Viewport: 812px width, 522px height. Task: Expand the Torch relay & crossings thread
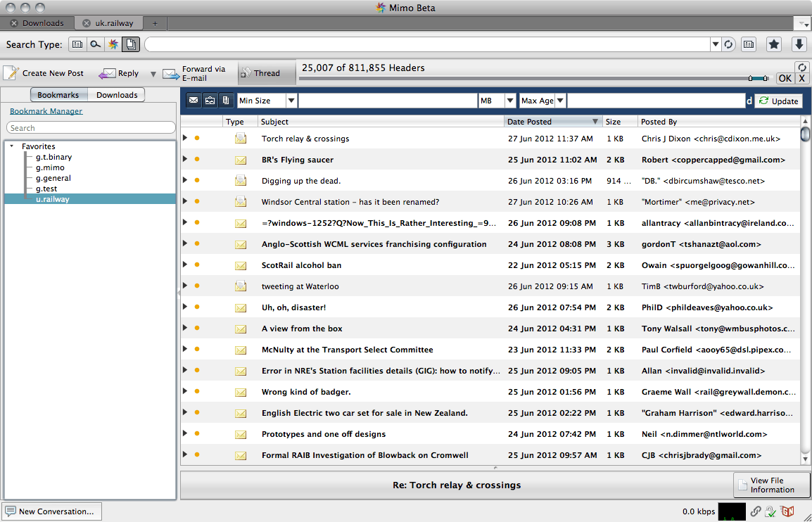[x=185, y=138]
